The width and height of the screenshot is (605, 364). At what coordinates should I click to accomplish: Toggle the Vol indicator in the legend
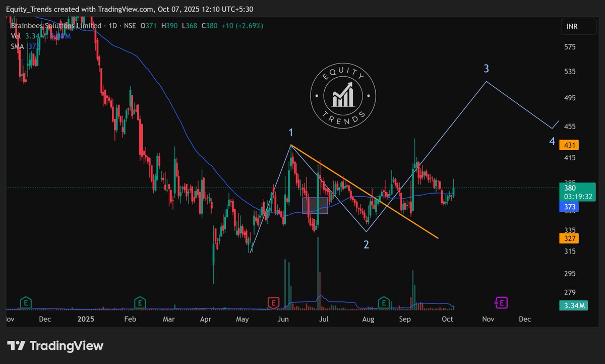pos(16,36)
